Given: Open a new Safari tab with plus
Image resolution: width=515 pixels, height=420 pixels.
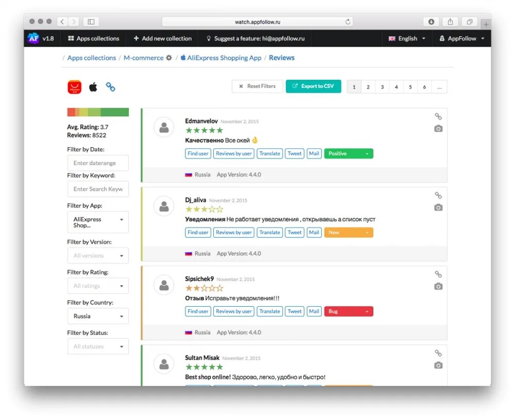Looking at the screenshot, I should (x=486, y=24).
